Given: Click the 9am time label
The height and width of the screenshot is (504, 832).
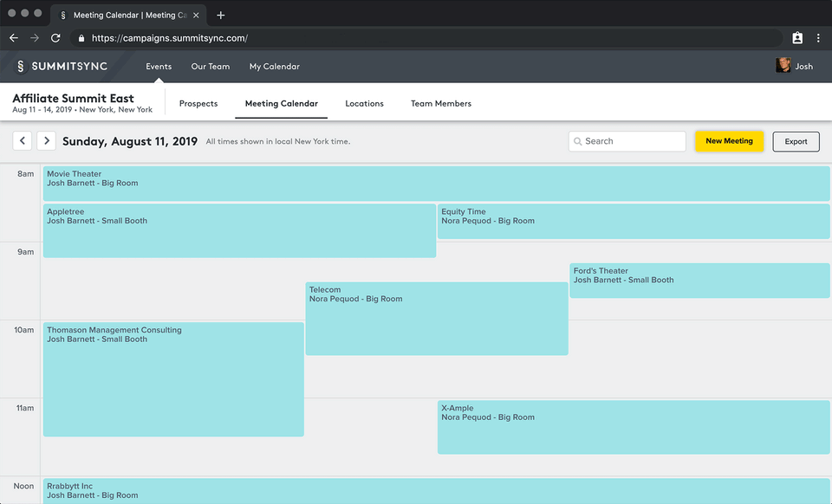Looking at the screenshot, I should coord(25,252).
